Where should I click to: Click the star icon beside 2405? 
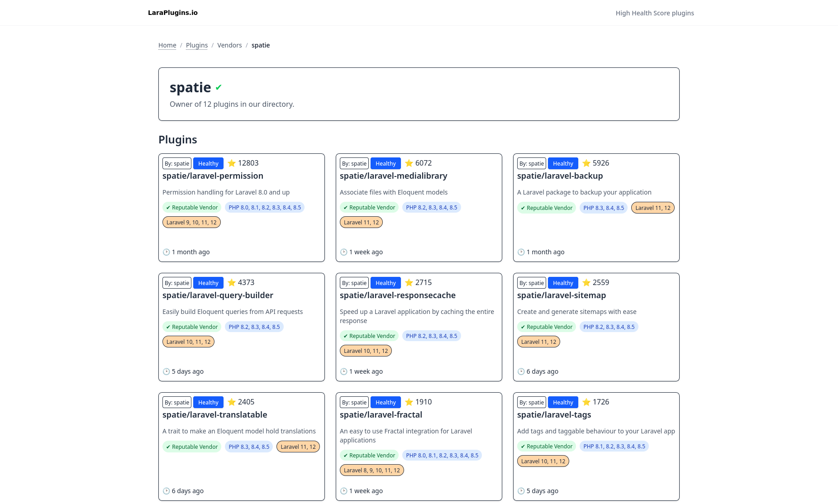tap(232, 402)
